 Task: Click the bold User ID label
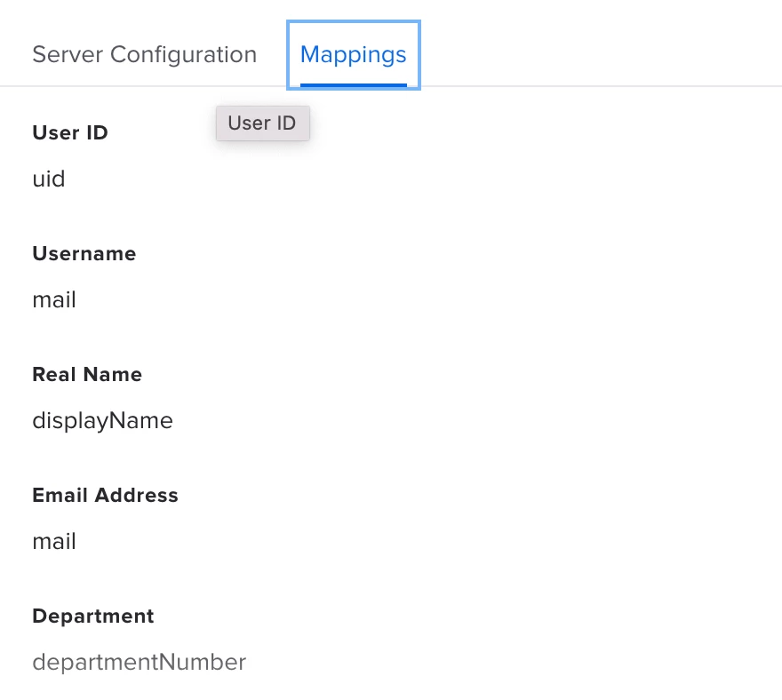[70, 132]
